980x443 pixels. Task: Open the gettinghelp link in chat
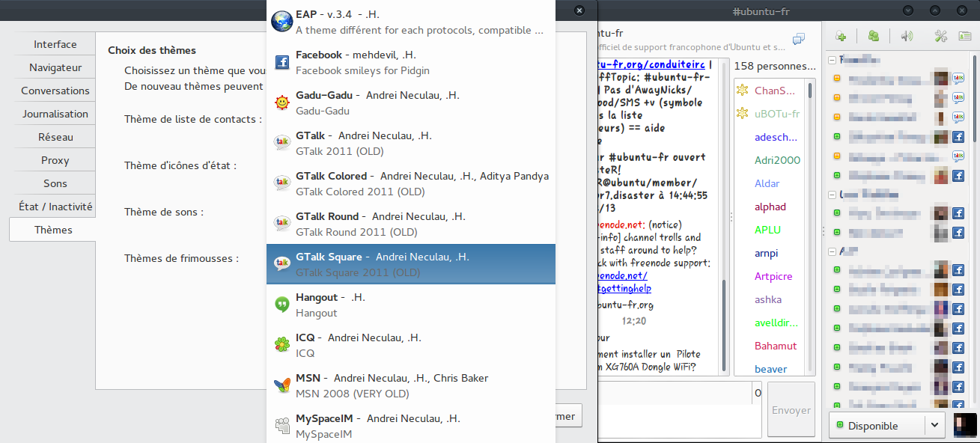[x=624, y=288]
